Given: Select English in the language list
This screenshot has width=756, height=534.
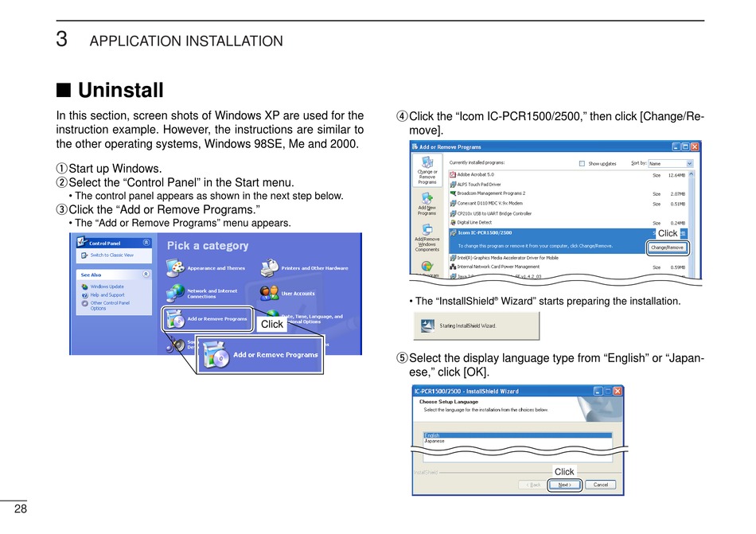Looking at the screenshot, I should [517, 435].
